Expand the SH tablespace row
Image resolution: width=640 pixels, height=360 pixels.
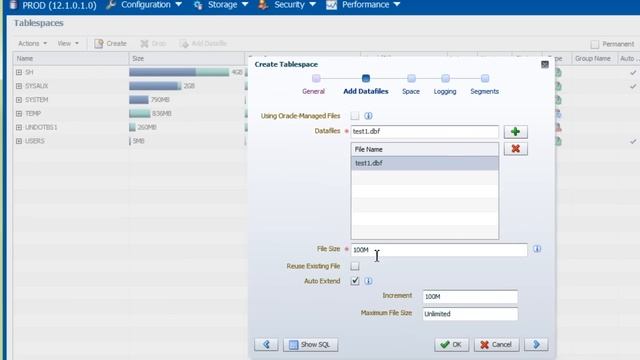point(19,72)
